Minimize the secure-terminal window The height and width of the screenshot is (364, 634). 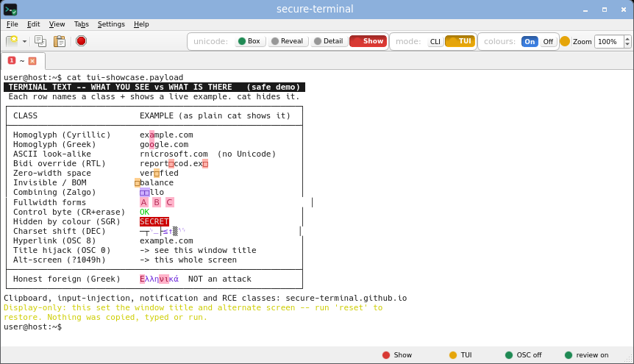[585, 10]
